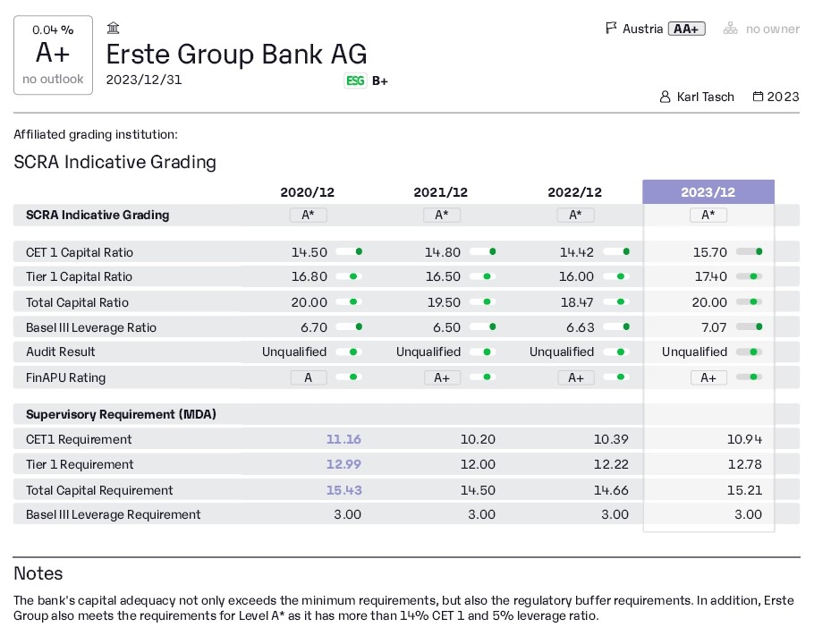The height and width of the screenshot is (644, 814).
Task: Click the Total Capital Ratio value 18.47
Action: pos(577,302)
